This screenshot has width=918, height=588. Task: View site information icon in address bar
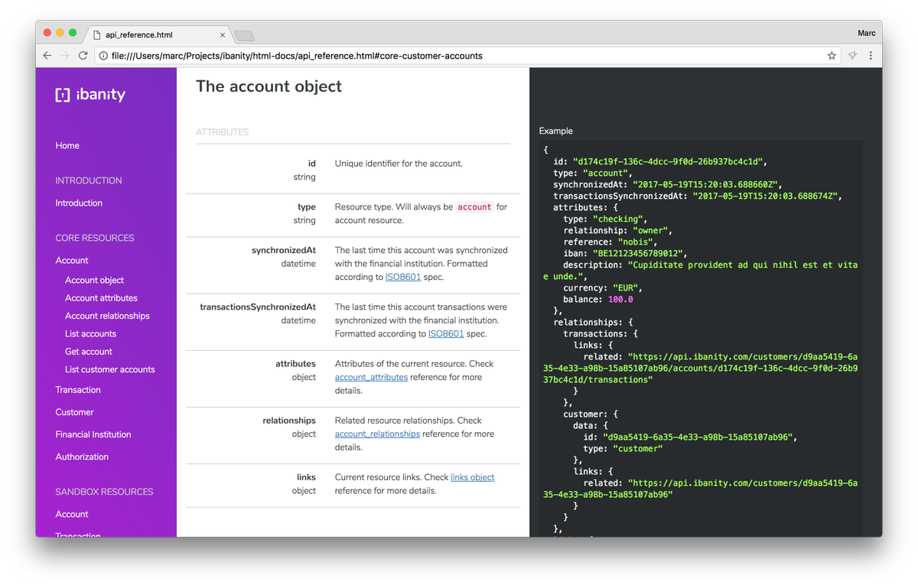pos(103,56)
